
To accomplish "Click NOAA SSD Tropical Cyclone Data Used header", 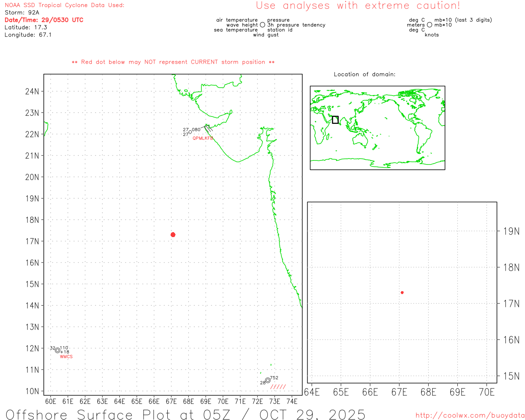I will point(64,5).
